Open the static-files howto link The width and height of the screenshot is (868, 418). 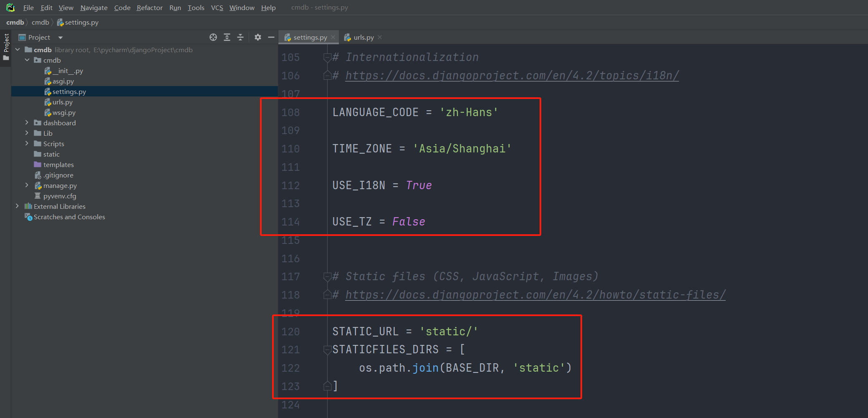(x=535, y=295)
